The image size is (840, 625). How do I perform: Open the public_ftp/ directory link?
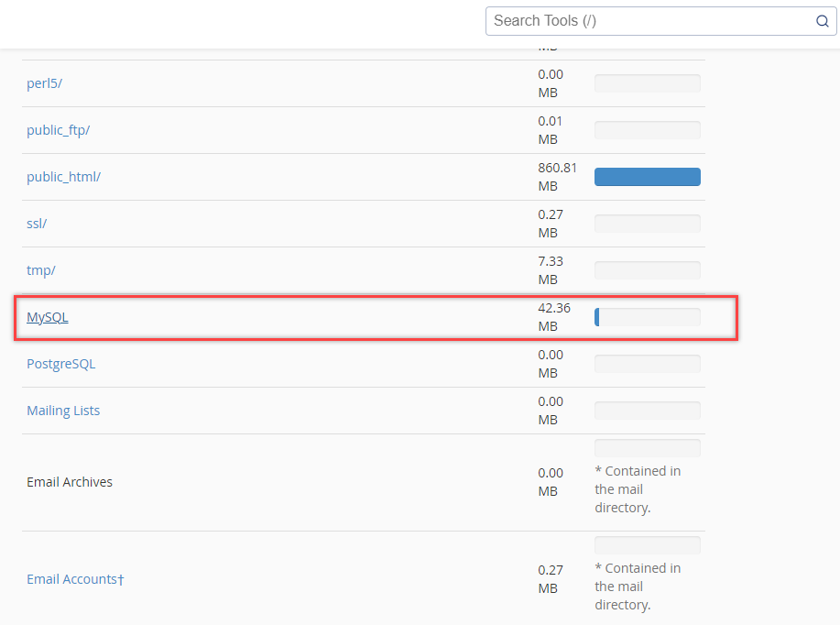[58, 130]
